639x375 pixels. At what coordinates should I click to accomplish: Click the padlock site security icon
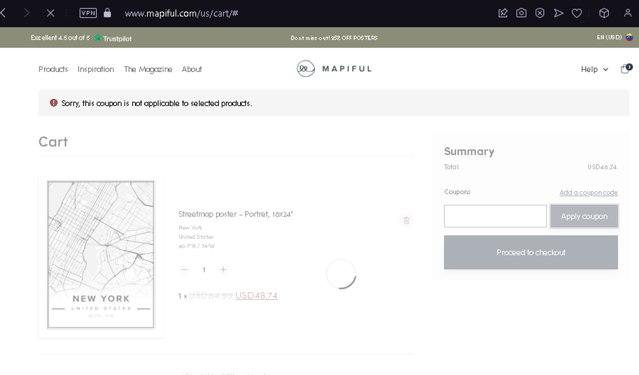[x=107, y=13]
